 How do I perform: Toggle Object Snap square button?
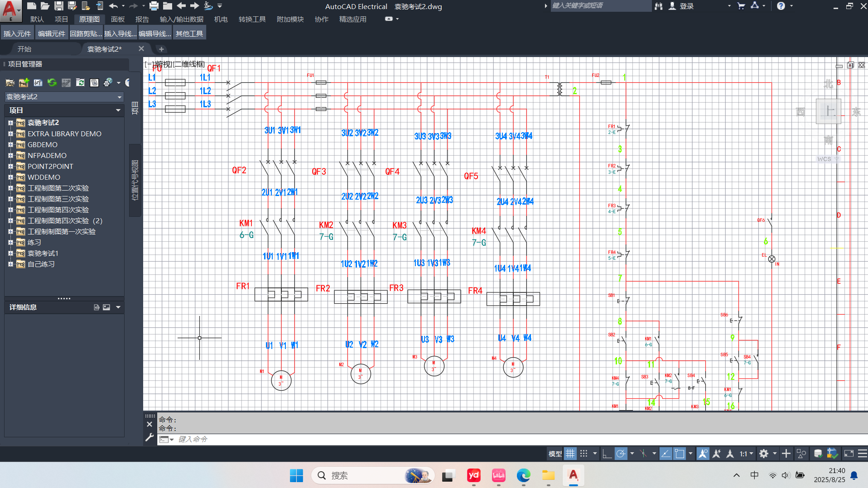680,454
